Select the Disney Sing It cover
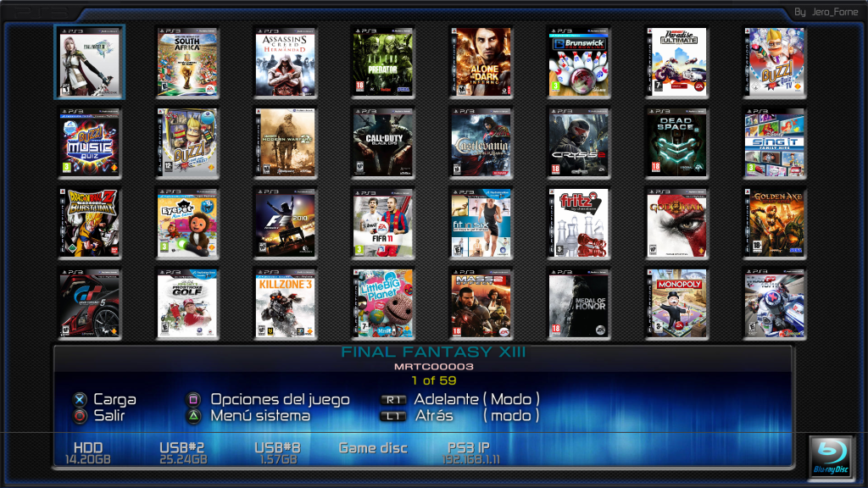The image size is (868, 488). pos(775,142)
